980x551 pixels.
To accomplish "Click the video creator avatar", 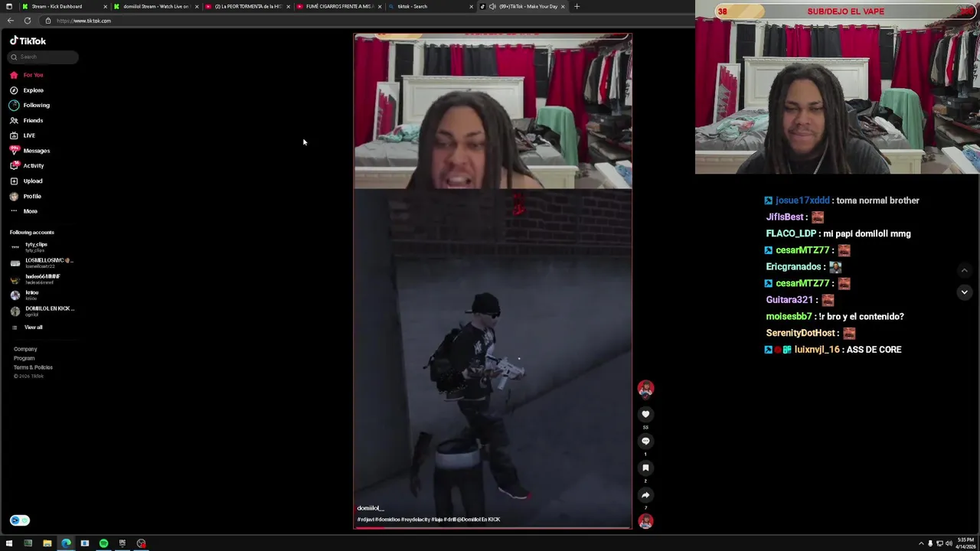I will point(645,388).
